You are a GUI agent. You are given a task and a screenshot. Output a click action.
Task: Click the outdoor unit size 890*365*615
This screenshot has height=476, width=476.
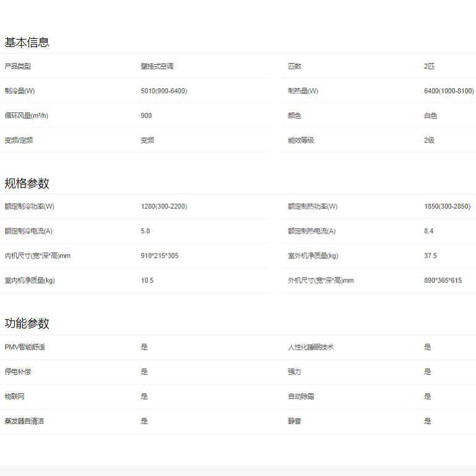pos(443,281)
